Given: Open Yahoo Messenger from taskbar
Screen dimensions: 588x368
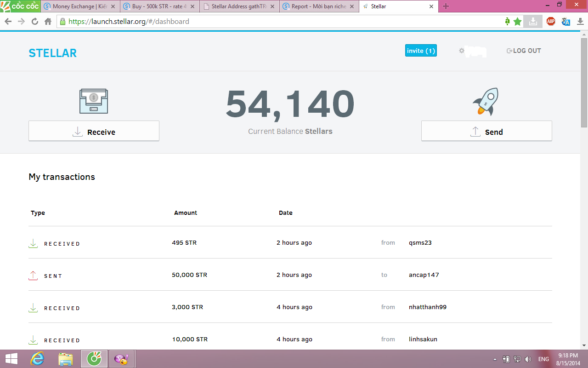Looking at the screenshot, I should (x=122, y=359).
